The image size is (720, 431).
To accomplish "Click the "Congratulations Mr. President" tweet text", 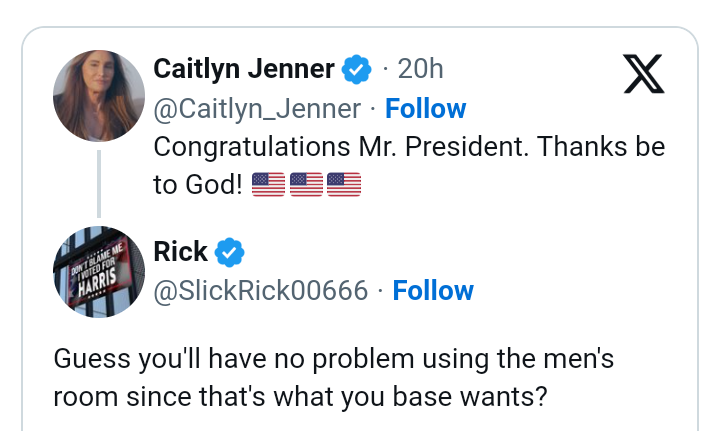I will pos(408,147).
